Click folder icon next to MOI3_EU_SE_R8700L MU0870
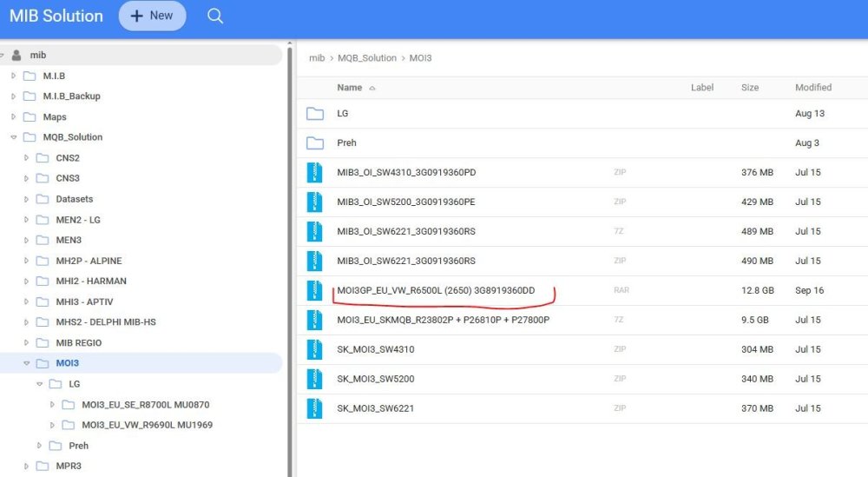 [x=68, y=405]
